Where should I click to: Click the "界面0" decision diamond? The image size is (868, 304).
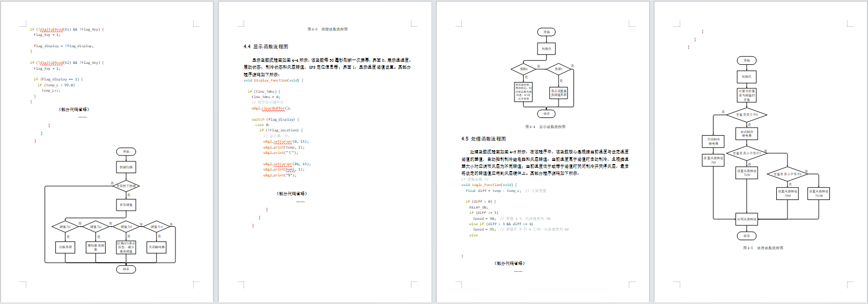(x=524, y=69)
